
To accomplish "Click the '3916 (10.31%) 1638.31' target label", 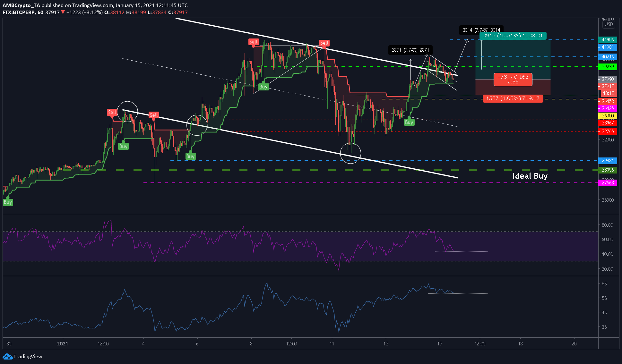I will pyautogui.click(x=513, y=36).
